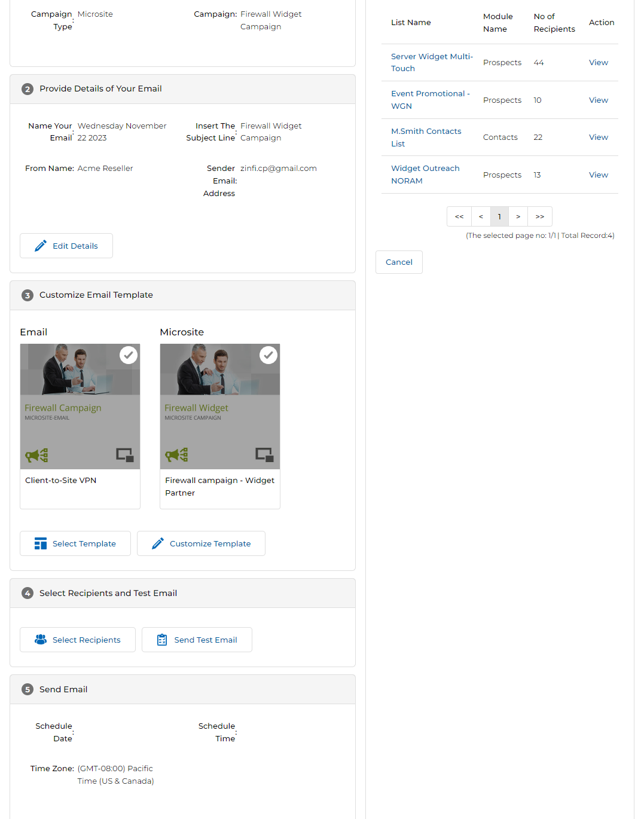Click megaphone icon on Firewall Widget card
Image resolution: width=644 pixels, height=819 pixels.
176,456
